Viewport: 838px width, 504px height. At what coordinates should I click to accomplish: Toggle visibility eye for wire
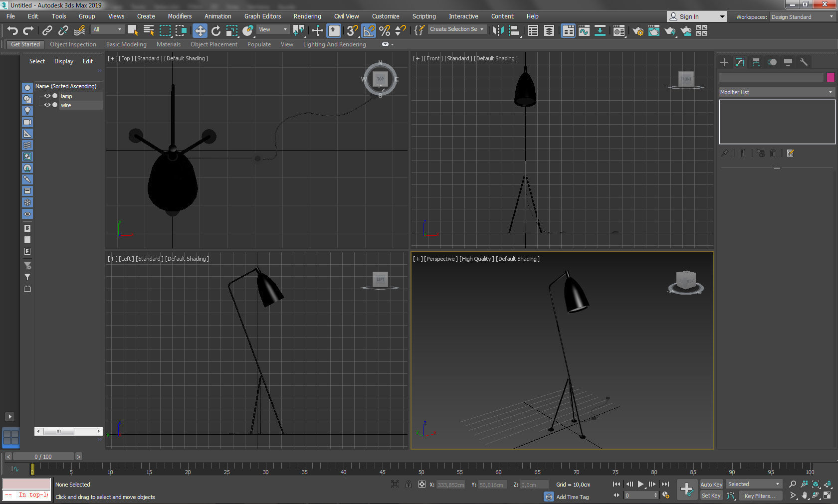[x=47, y=105]
